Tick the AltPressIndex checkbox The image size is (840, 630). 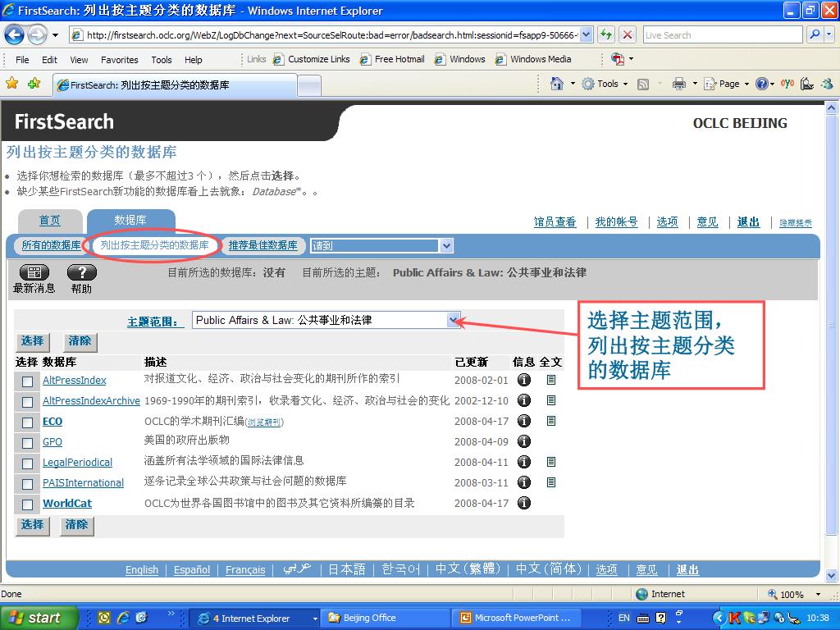coord(27,381)
